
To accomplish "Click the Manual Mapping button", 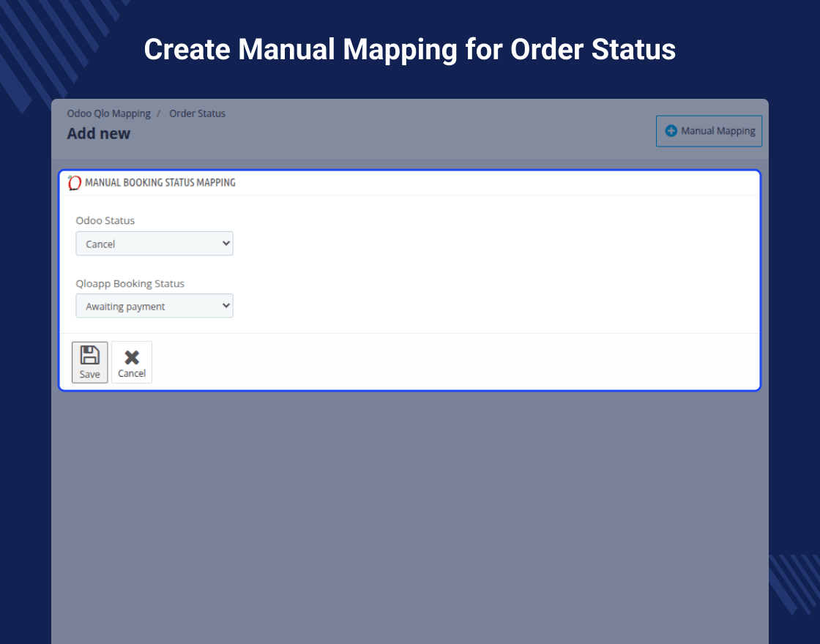I will coord(709,131).
